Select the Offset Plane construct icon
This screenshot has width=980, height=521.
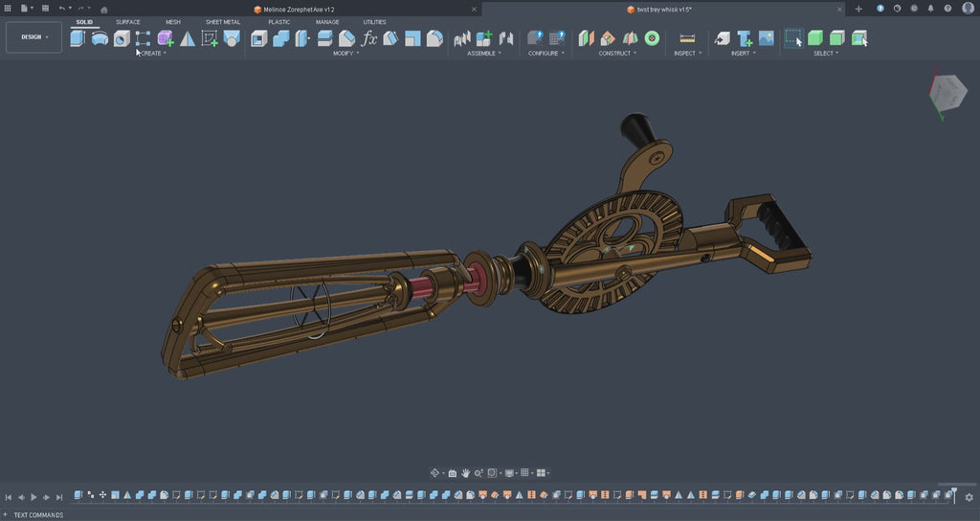point(586,38)
